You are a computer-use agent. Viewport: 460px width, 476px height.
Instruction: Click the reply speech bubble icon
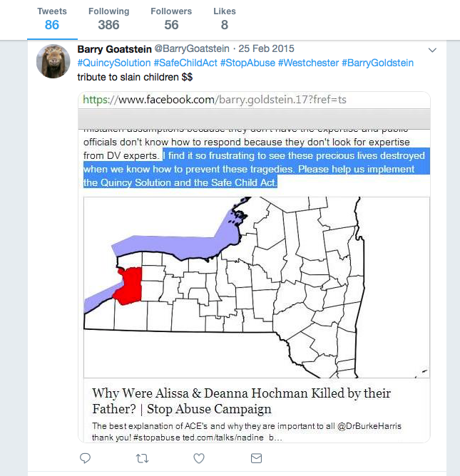85,457
